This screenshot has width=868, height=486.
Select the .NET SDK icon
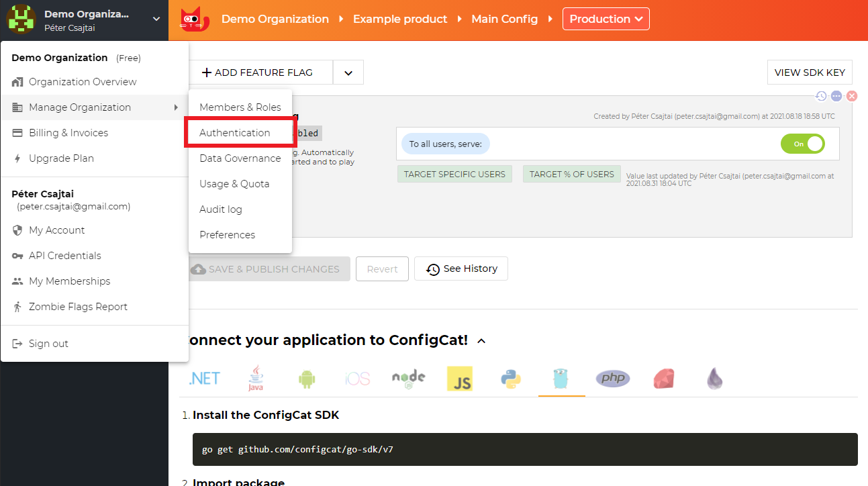pos(203,378)
